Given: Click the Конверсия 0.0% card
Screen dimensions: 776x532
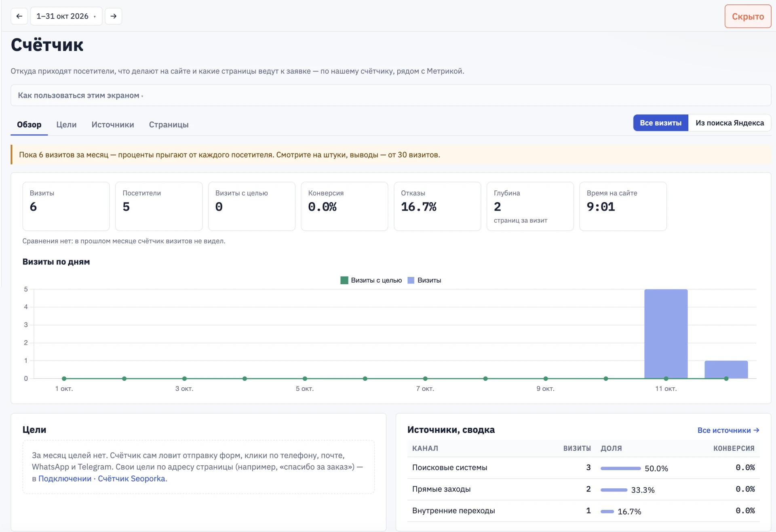Looking at the screenshot, I should 344,206.
